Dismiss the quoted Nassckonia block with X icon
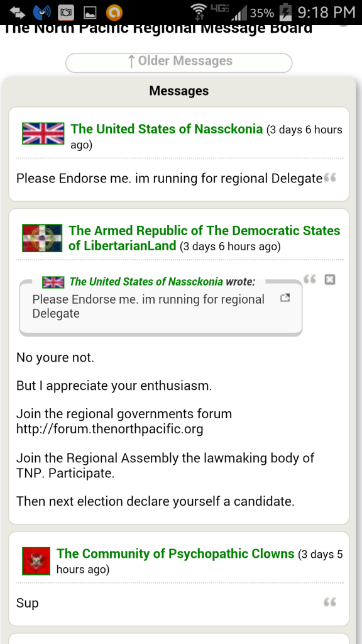362x644 pixels. [330, 280]
